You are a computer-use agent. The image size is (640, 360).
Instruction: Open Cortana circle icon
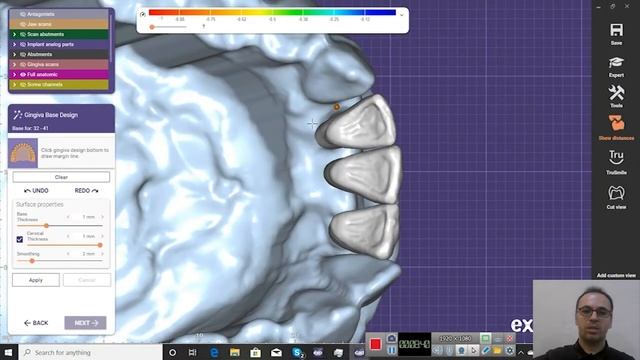click(172, 352)
